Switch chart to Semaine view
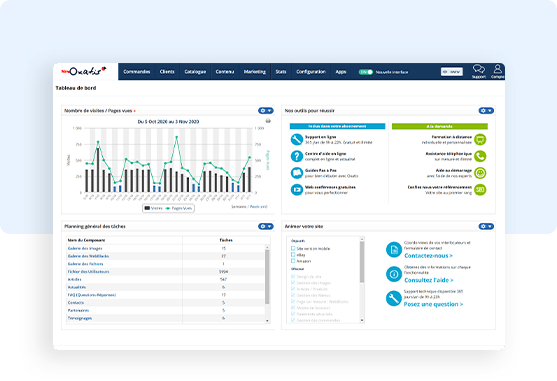Screen dimensions: 557x381 pyautogui.click(x=239, y=206)
